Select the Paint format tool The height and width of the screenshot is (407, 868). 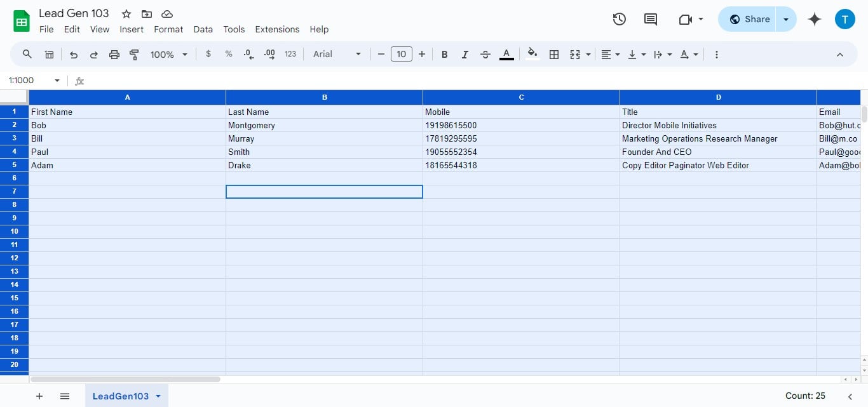pyautogui.click(x=134, y=54)
